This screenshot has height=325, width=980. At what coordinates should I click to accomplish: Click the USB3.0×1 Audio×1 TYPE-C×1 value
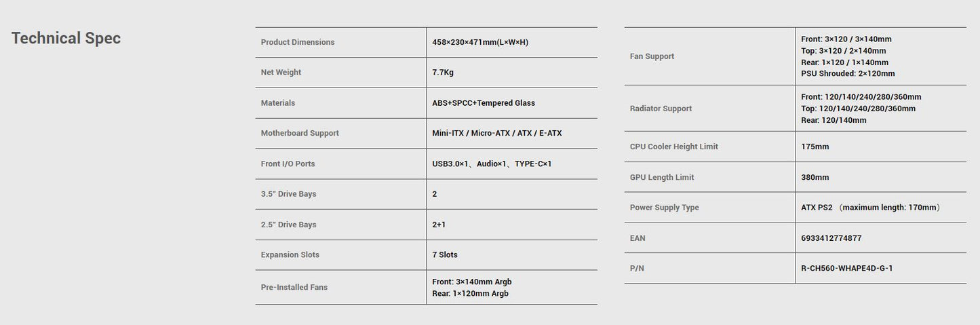tap(492, 164)
